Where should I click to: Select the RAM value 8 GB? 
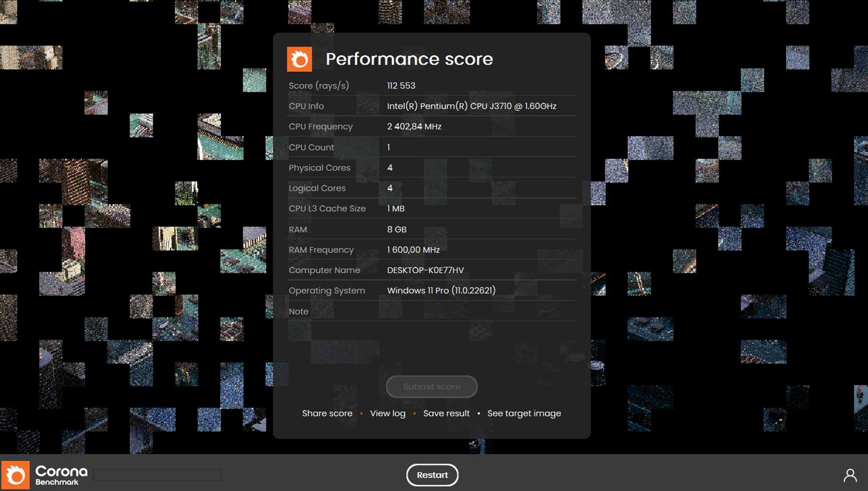[397, 229]
